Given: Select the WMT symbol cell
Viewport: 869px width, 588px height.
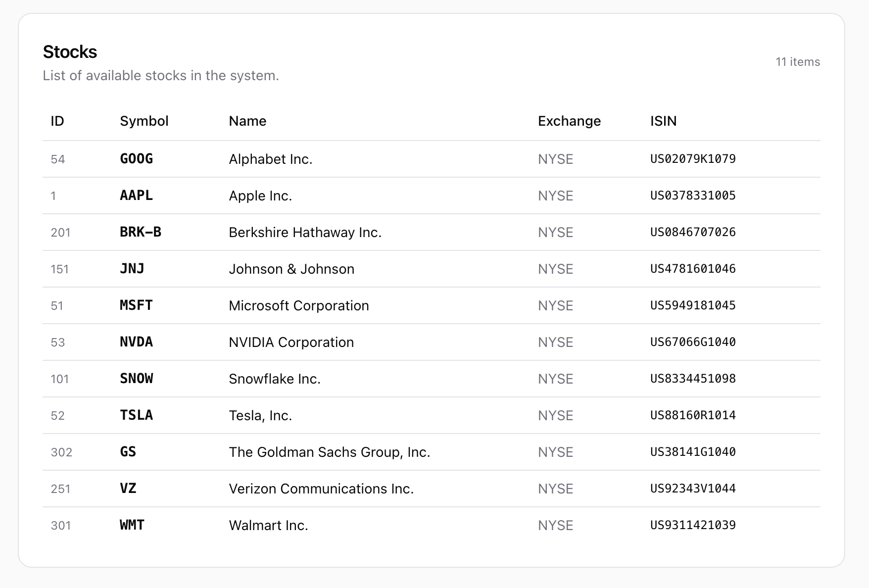Looking at the screenshot, I should (x=132, y=525).
